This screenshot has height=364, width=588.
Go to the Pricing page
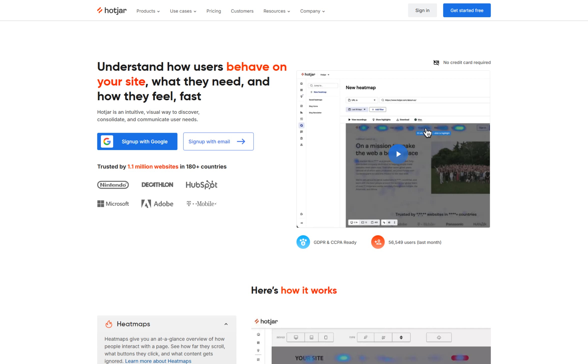pos(213,11)
